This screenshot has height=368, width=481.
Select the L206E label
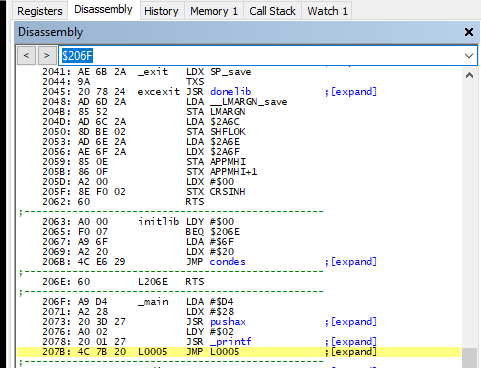coord(153,282)
